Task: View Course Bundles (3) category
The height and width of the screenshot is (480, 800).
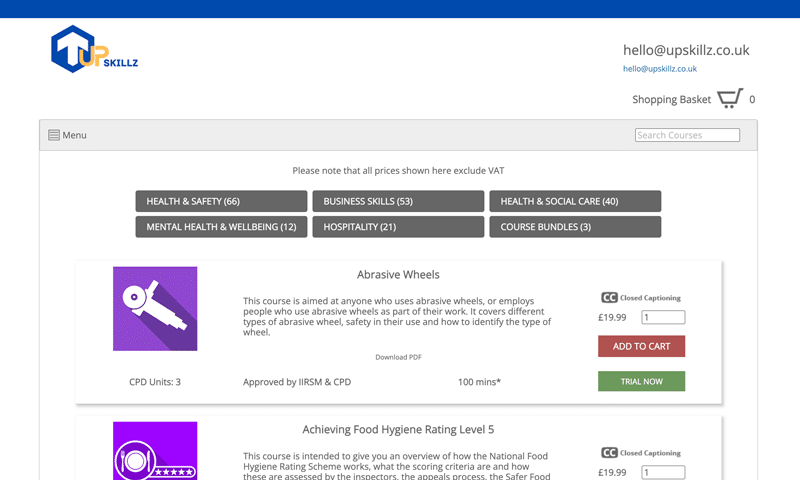Action: [x=575, y=227]
